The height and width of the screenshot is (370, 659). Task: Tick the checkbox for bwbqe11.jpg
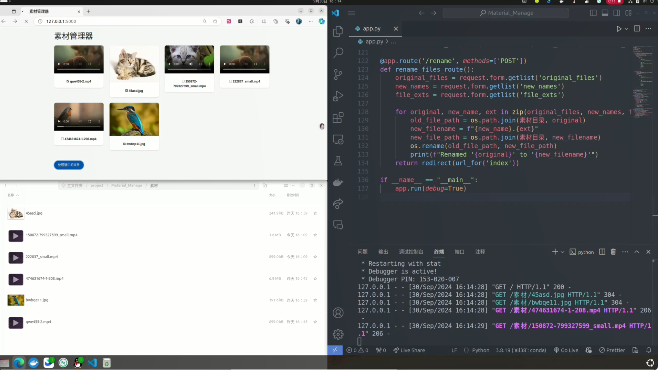click(x=124, y=144)
